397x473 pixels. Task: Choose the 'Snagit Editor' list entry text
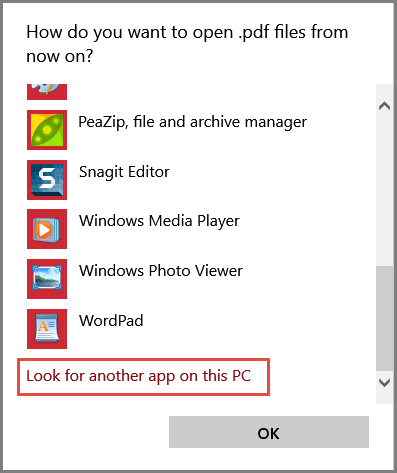(x=124, y=172)
